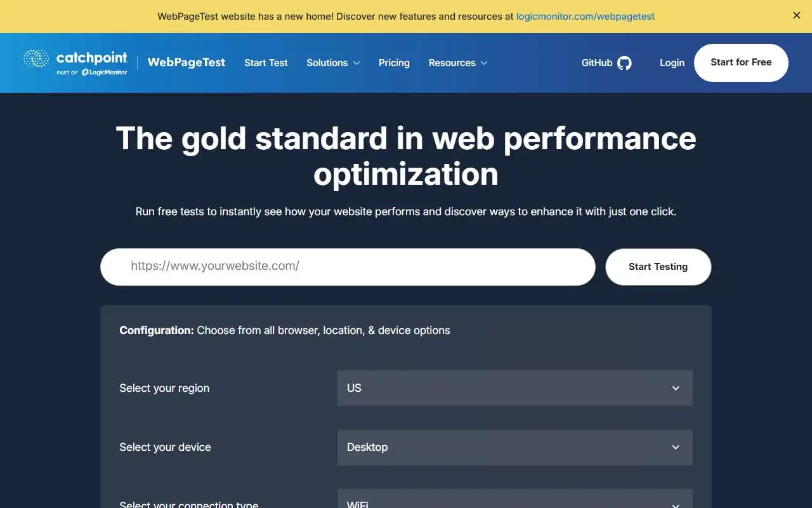Focus the website URL input field

(348, 267)
